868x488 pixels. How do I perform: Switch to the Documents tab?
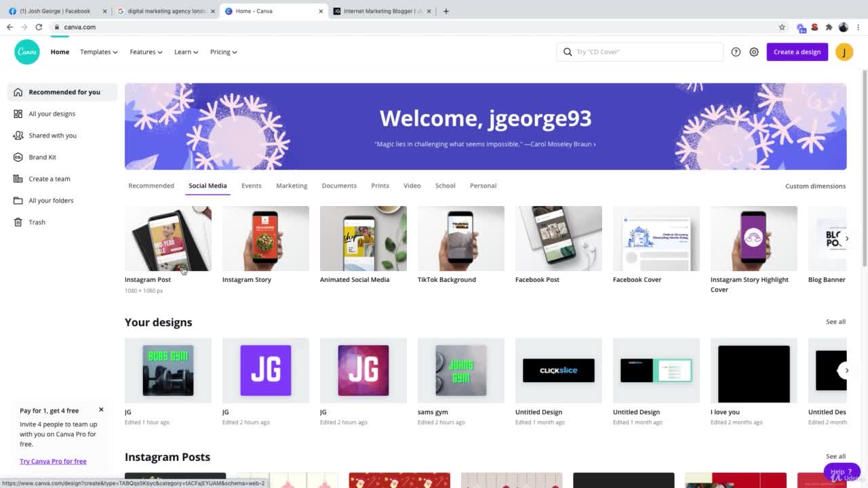[339, 186]
